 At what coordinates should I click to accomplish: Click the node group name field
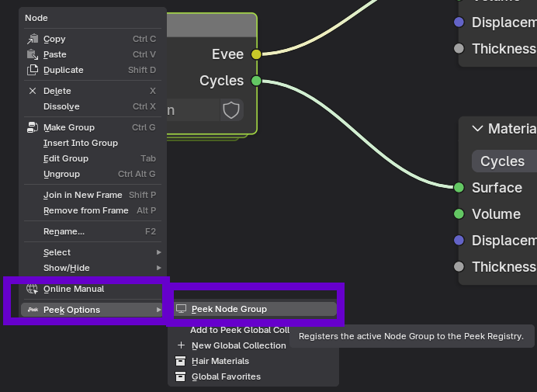click(192, 110)
